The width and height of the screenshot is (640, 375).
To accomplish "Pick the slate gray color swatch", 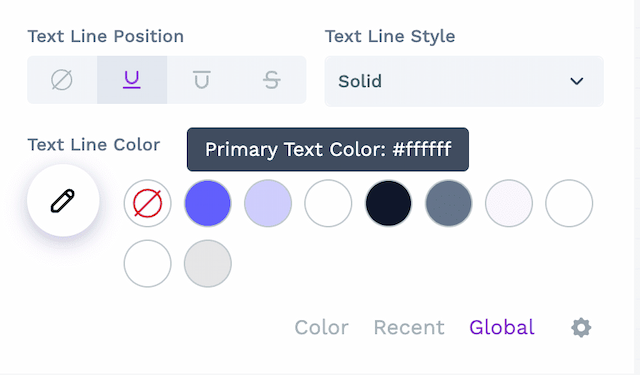I will 449,203.
